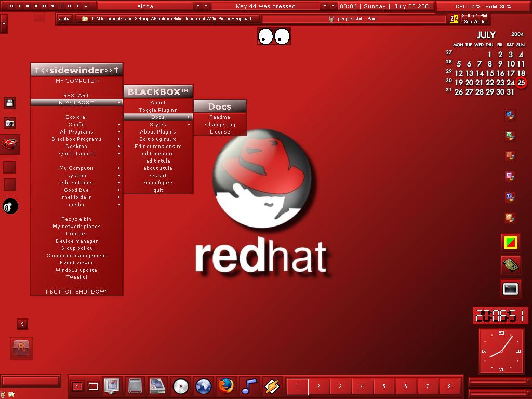The image size is (532, 399).
Task: Open the playlist via the three-lines icon
Action: (61, 6)
